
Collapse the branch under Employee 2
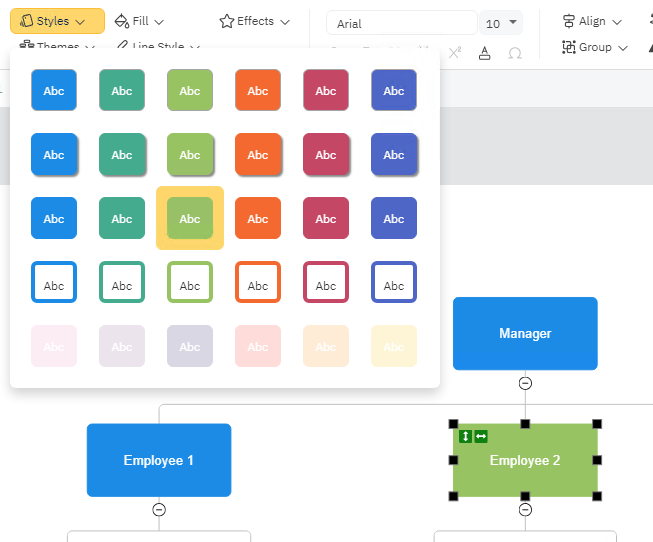525,510
